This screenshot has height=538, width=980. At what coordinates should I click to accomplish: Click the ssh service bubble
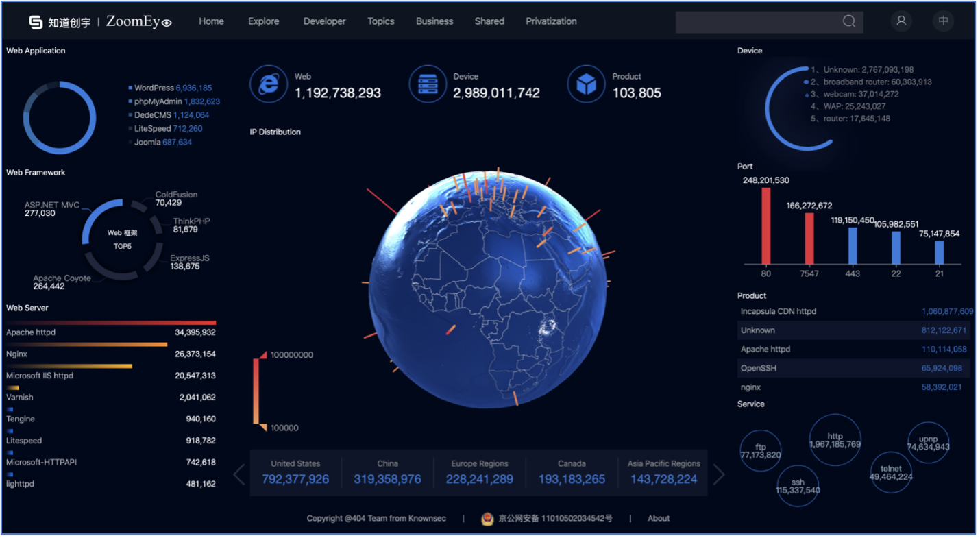point(798,486)
